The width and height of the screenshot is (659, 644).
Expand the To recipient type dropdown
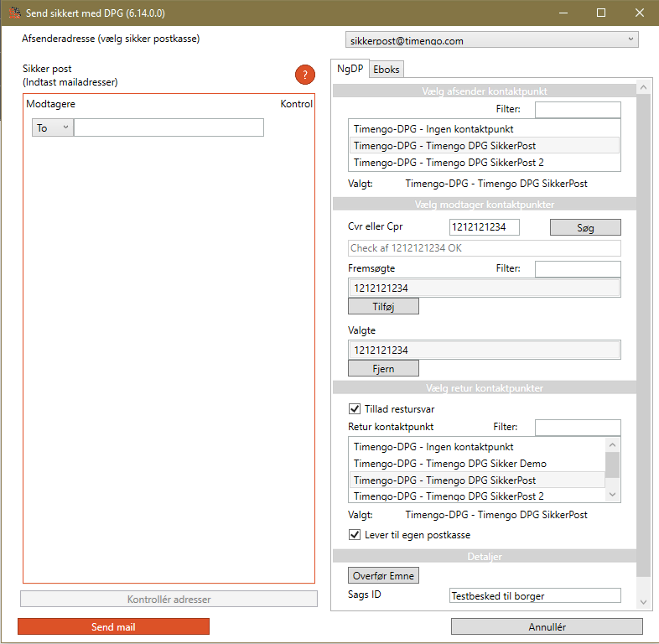(53, 127)
